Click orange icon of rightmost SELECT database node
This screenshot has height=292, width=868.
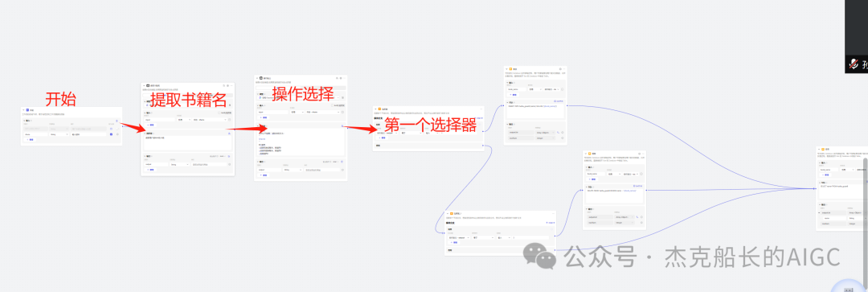click(x=823, y=149)
